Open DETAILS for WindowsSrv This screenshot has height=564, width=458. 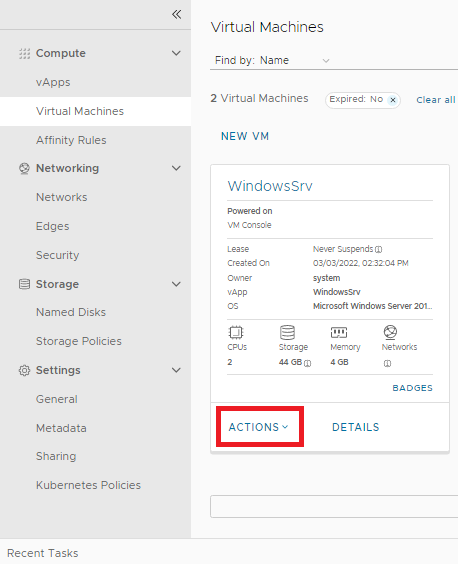tap(355, 427)
